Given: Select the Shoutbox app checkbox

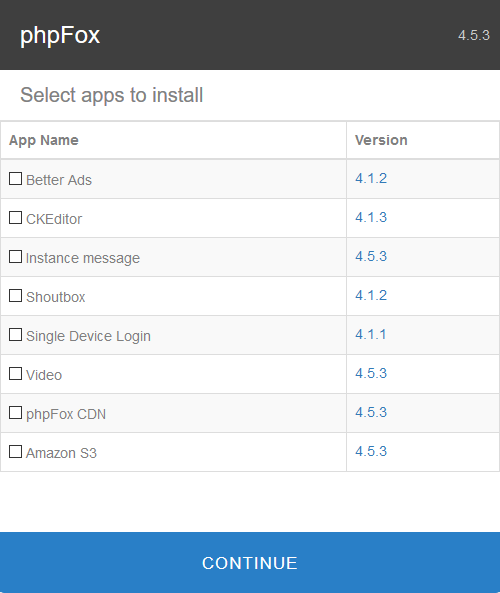Looking at the screenshot, I should pos(15,295).
